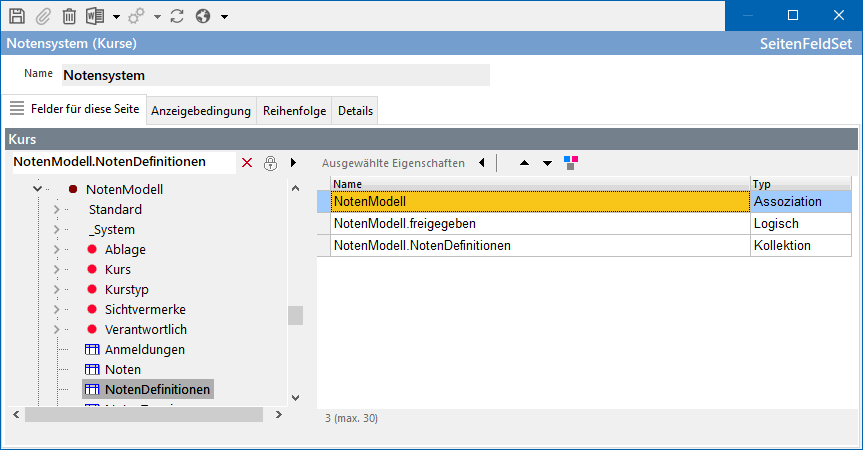Viewport: 863px width, 450px height.
Task: Expand the Kurstyp tree node
Action: [x=56, y=289]
